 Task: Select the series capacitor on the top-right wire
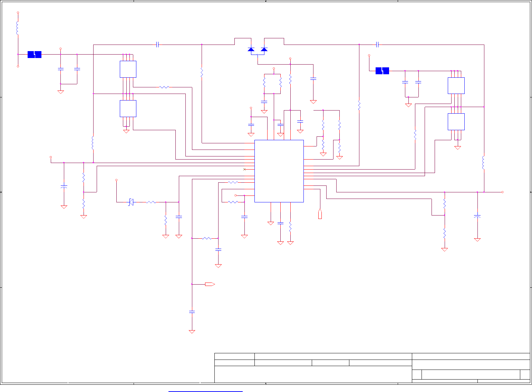(377, 45)
